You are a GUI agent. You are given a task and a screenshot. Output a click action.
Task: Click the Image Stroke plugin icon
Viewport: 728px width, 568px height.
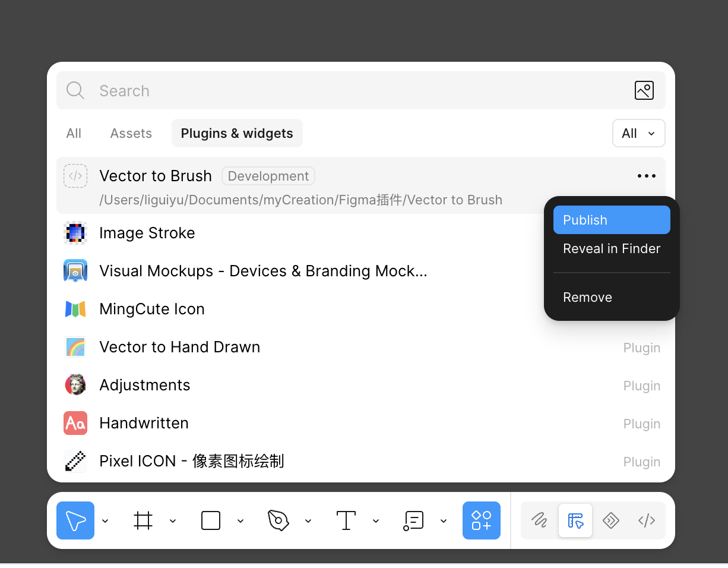pos(75,233)
